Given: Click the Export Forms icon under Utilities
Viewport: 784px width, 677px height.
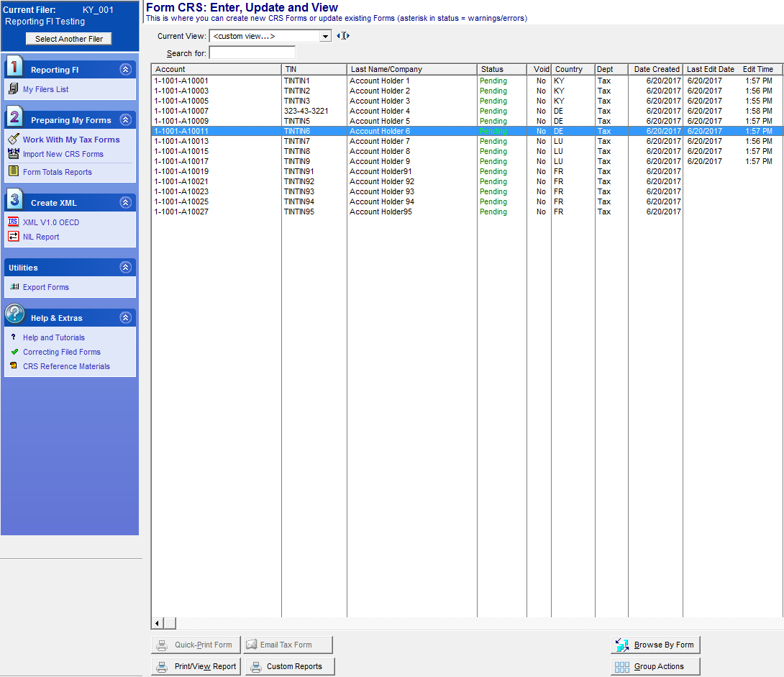Looking at the screenshot, I should click(x=14, y=287).
